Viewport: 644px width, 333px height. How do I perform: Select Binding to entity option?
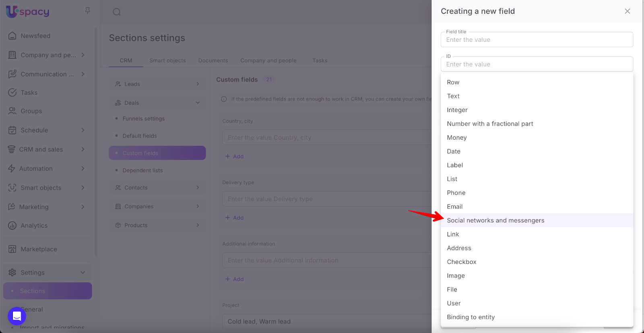pyautogui.click(x=471, y=317)
